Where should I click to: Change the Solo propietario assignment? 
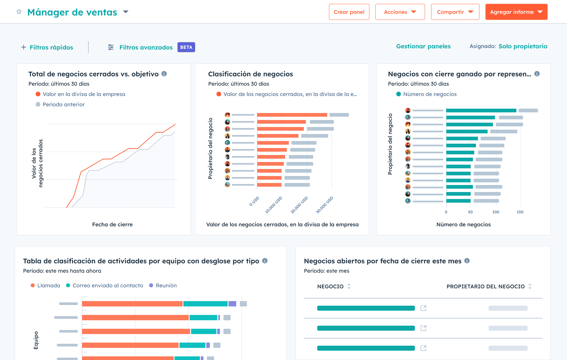(x=523, y=46)
